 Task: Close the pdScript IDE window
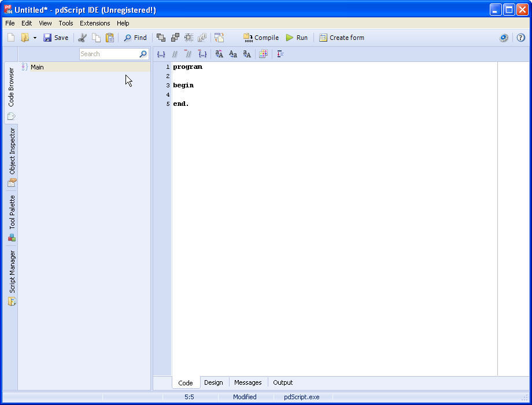coord(523,9)
